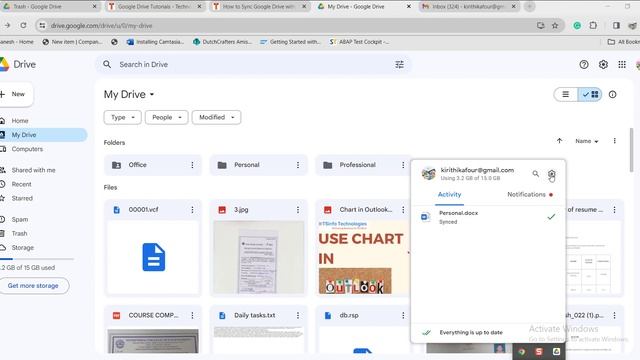640x360 pixels.
Task: Open more actions for Chart in Outlook file
Action: point(403,210)
